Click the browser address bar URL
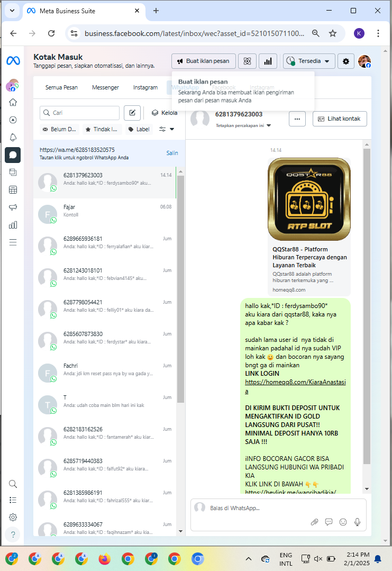 point(194,33)
